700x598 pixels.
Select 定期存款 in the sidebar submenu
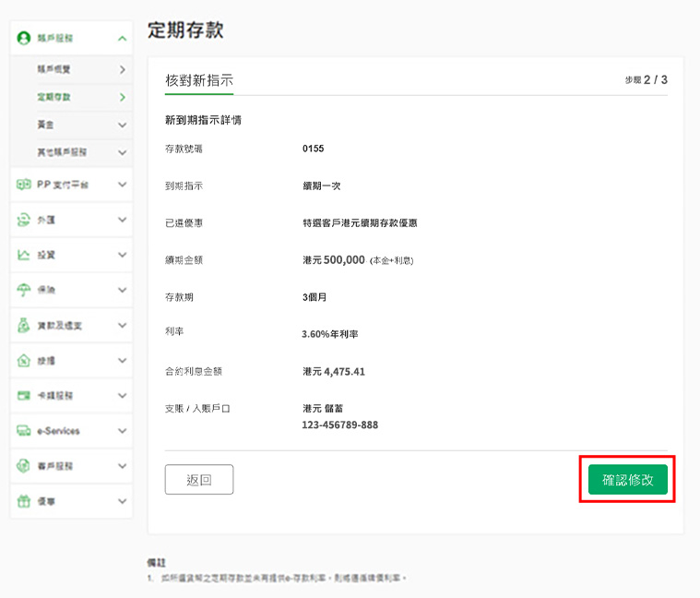pos(54,97)
